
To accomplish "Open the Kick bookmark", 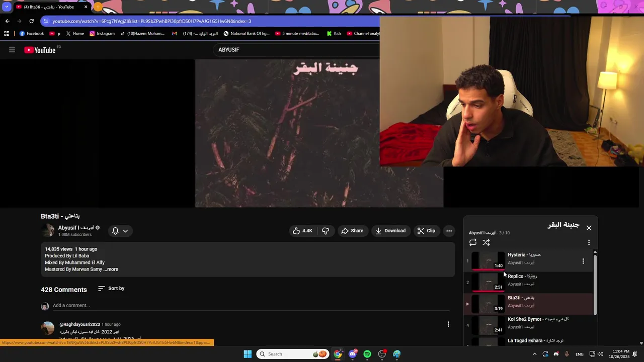I will [x=334, y=34].
